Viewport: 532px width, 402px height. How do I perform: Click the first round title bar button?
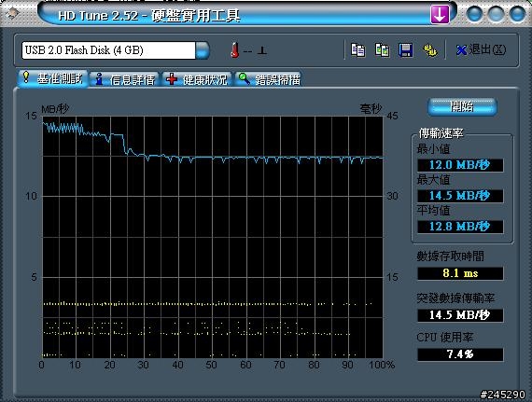(x=475, y=14)
